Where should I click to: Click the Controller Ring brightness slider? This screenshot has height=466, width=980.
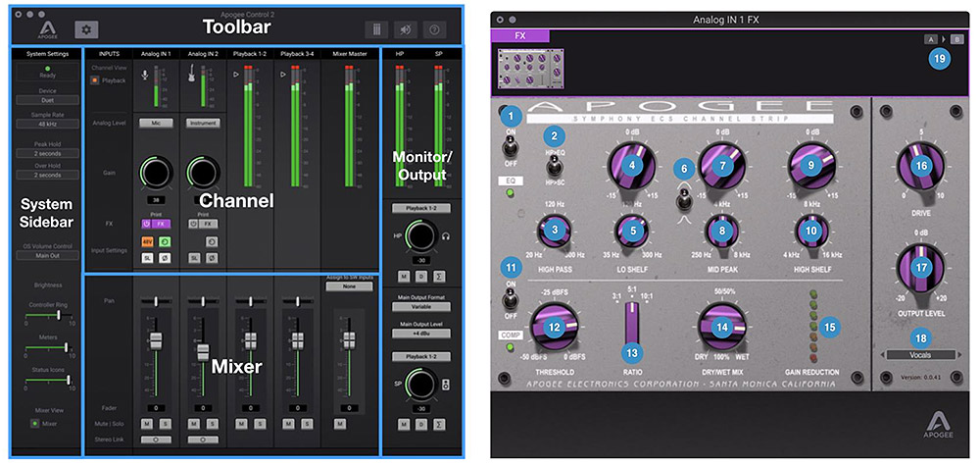tap(47, 317)
